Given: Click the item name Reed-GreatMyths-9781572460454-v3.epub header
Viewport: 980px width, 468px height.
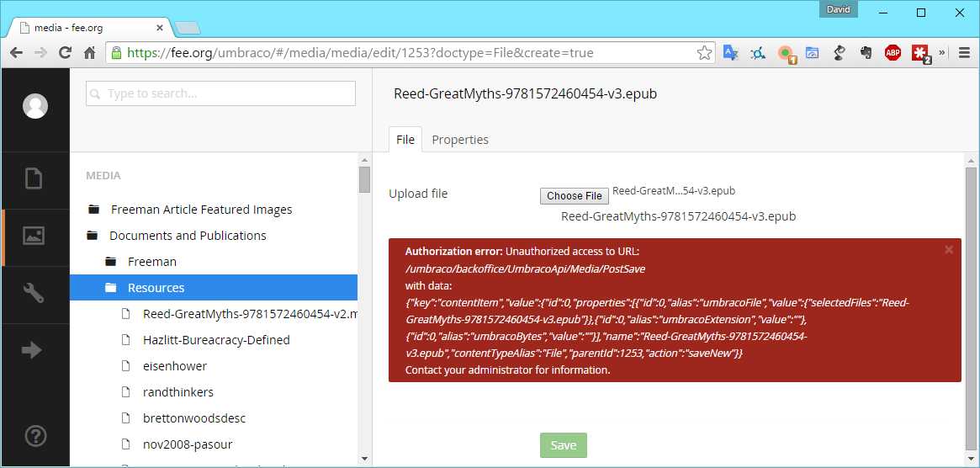Looking at the screenshot, I should coord(525,93).
